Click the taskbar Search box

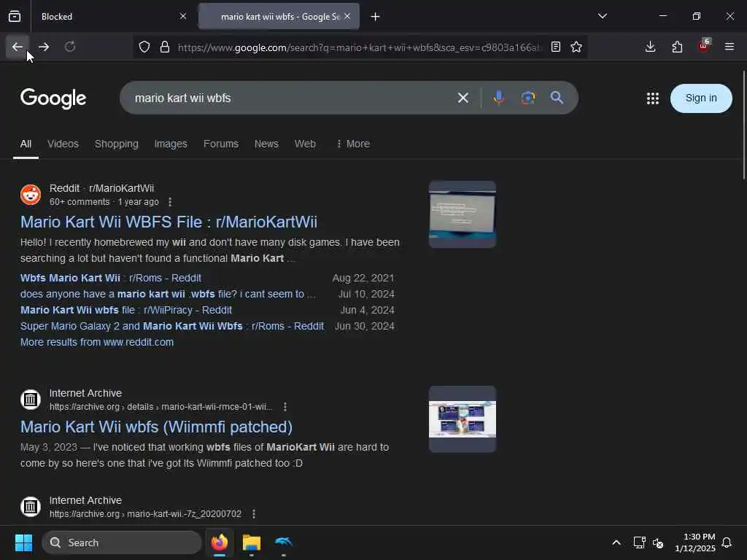pyautogui.click(x=122, y=542)
